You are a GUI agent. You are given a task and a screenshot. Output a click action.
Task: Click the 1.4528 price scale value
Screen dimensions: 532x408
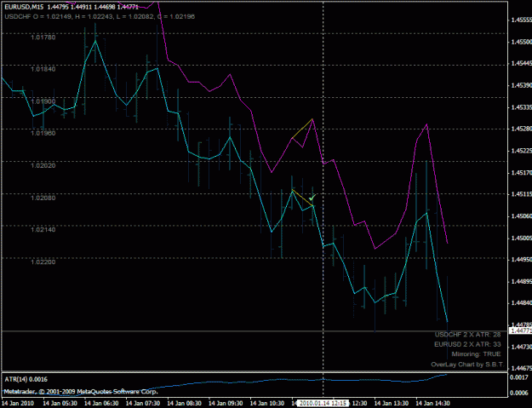521,129
